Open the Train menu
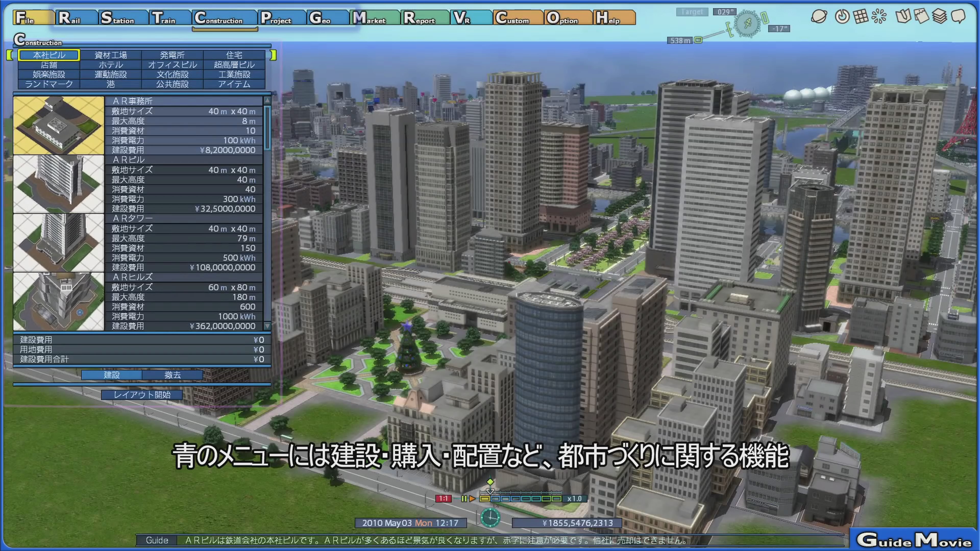The width and height of the screenshot is (980, 551). (169, 18)
